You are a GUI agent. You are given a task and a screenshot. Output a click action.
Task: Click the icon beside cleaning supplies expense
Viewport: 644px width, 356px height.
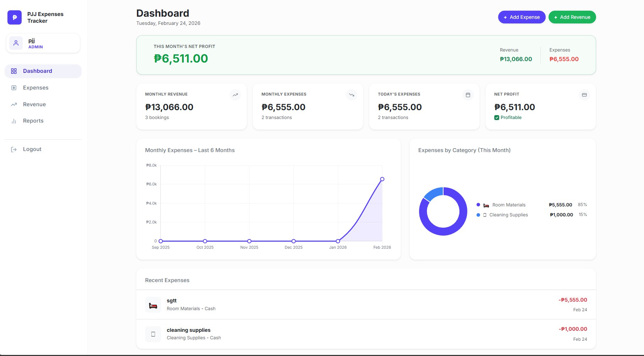point(153,334)
